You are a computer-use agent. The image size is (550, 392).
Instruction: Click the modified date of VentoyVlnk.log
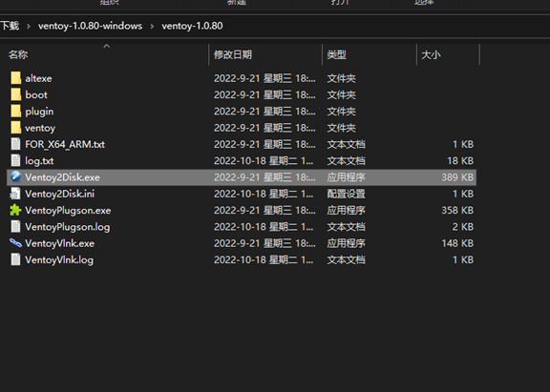[264, 259]
